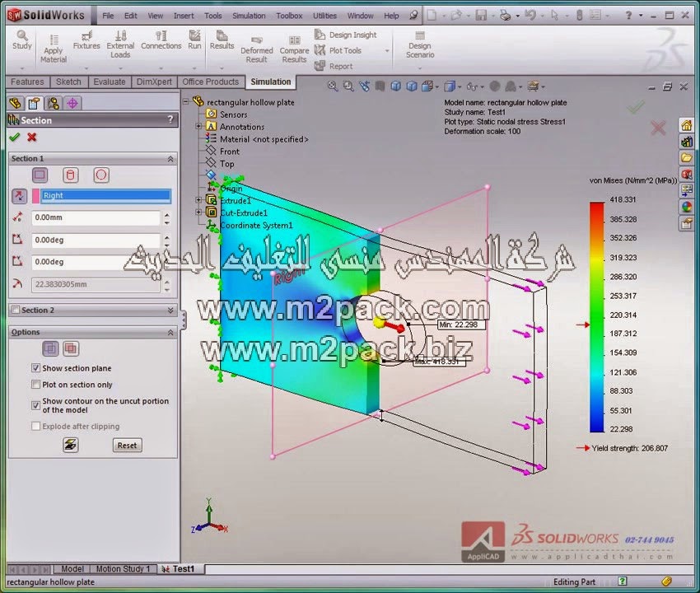
Task: Open the display style dropdown arrow in view toolbar
Action: tap(460, 86)
